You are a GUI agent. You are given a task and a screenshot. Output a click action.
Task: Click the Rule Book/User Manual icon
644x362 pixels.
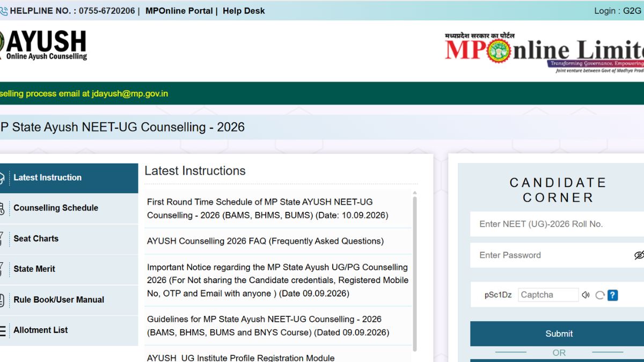(3, 300)
